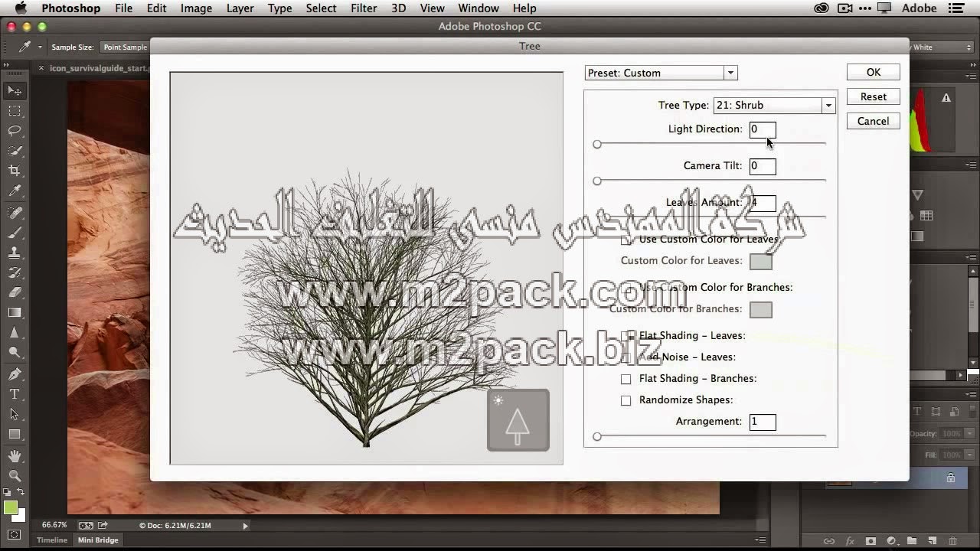
Task: Select the Pen tool
Action: pos(15,374)
